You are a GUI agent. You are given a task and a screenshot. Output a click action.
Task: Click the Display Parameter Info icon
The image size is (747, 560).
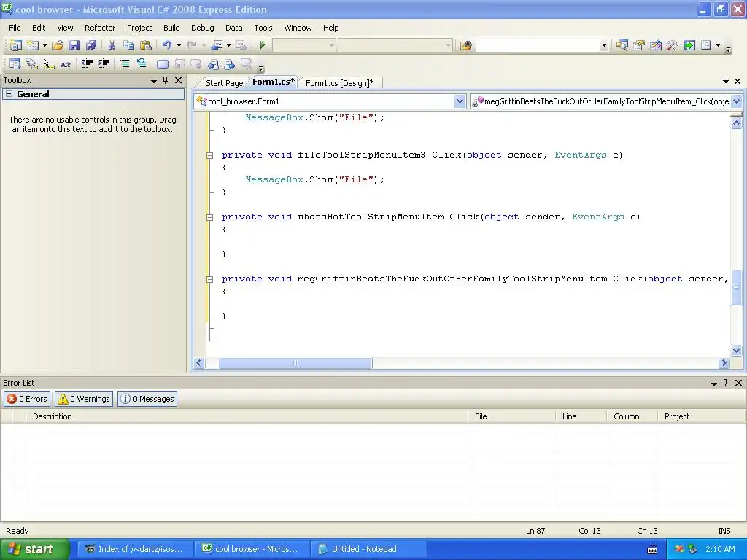pos(32,64)
